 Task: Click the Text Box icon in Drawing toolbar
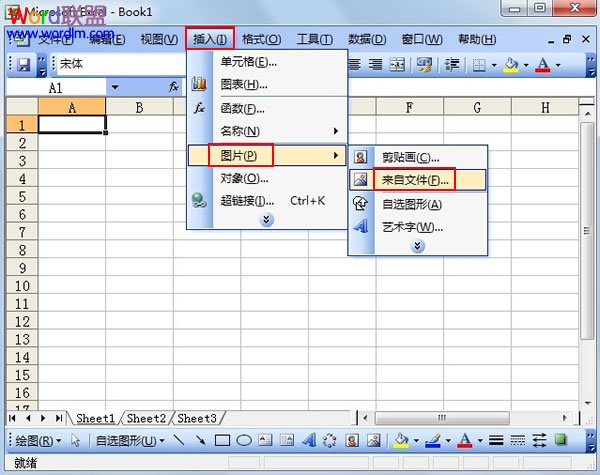pos(265,440)
